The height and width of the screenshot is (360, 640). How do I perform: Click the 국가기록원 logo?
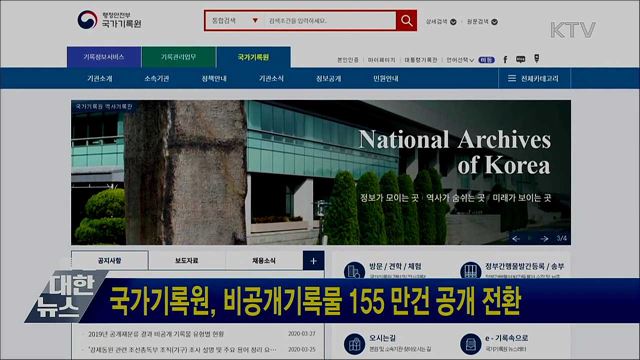(x=109, y=20)
